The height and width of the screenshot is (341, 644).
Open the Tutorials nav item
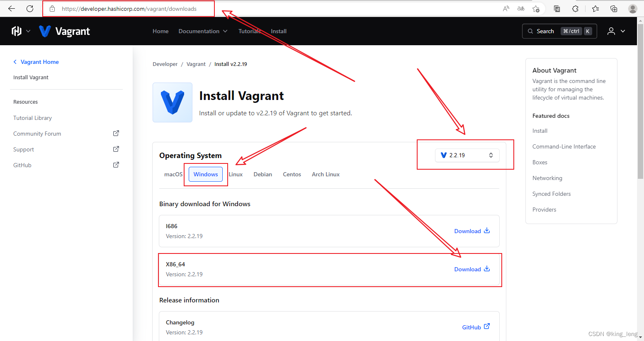[250, 31]
